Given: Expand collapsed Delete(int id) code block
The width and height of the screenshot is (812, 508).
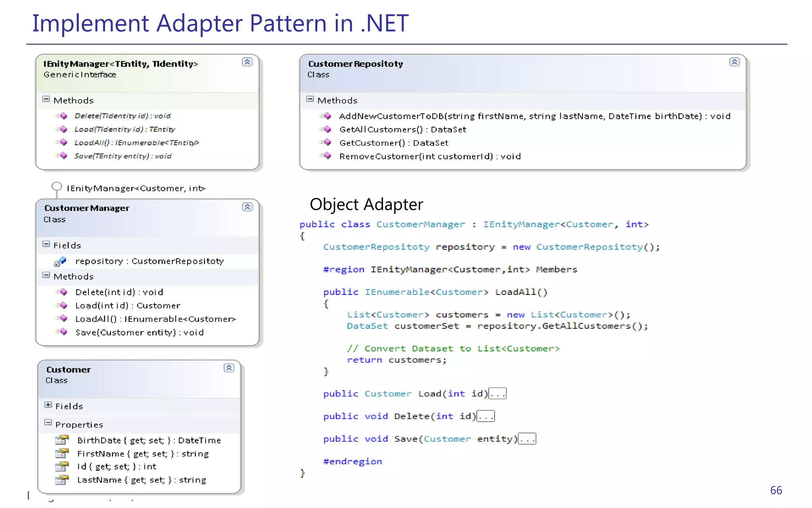Looking at the screenshot, I should tap(486, 416).
